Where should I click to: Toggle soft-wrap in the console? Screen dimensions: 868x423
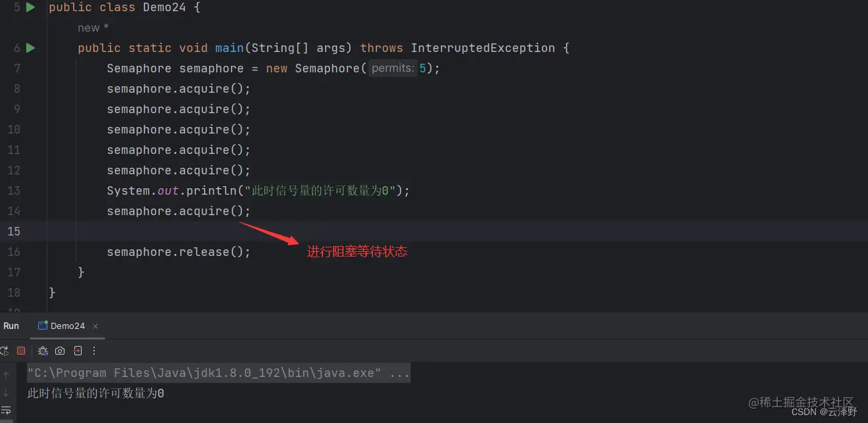[6, 411]
